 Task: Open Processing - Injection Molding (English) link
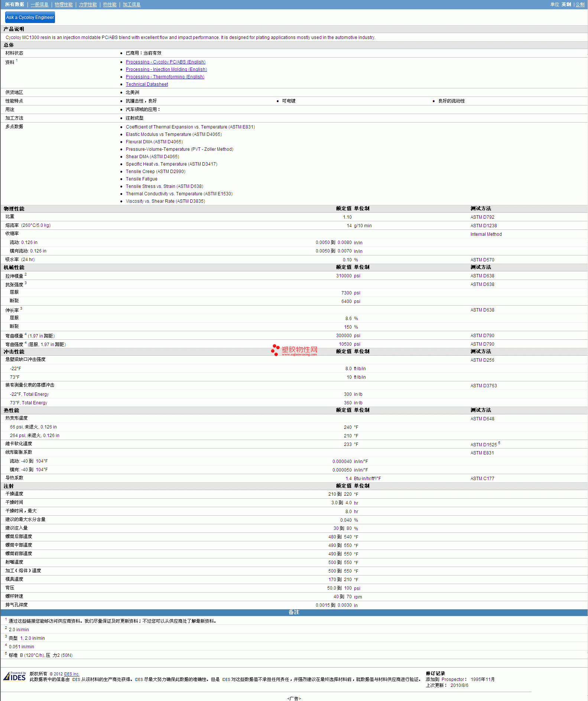(166, 69)
